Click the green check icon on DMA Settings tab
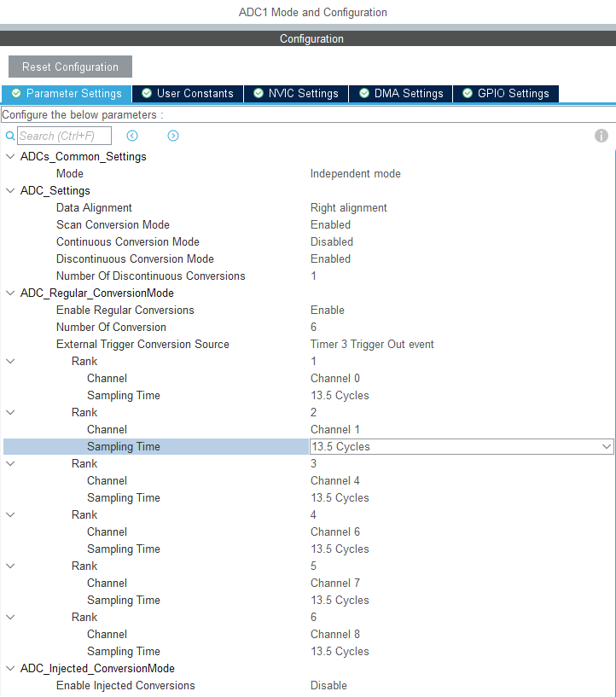616x697 pixels. (x=364, y=94)
